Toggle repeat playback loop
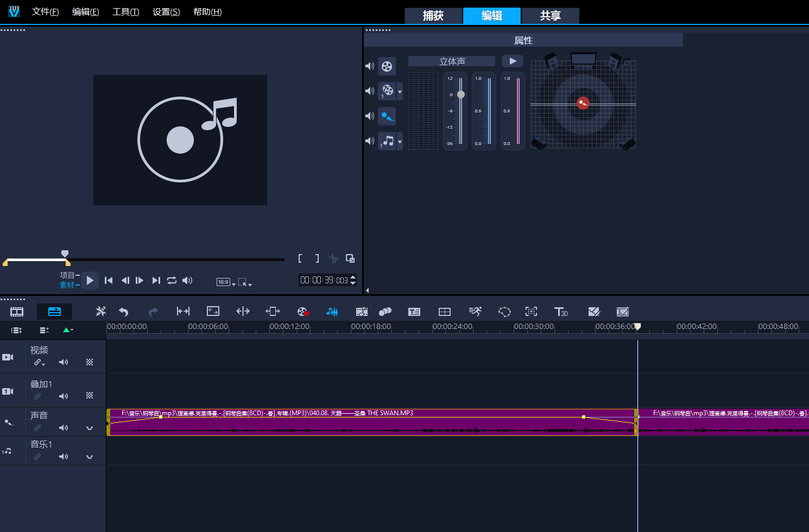Viewport: 809px width, 532px height. tap(172, 280)
